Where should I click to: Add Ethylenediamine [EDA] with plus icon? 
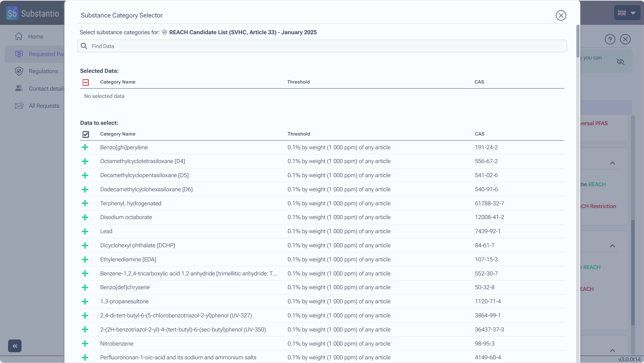click(x=85, y=260)
